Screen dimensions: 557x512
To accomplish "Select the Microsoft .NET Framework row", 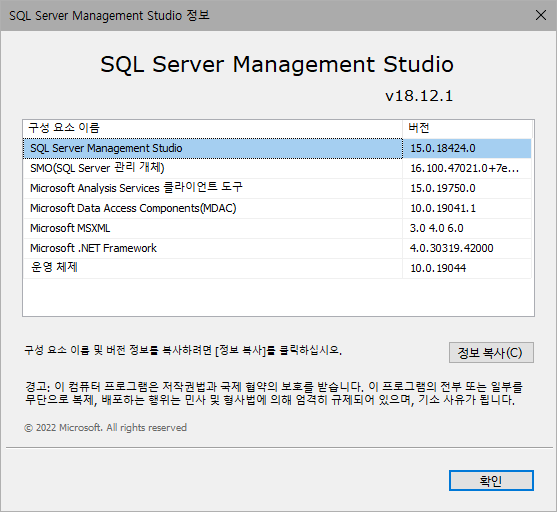I will (x=277, y=248).
